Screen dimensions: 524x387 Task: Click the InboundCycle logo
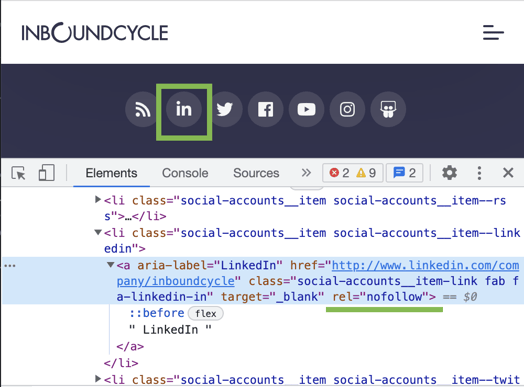pyautogui.click(x=95, y=32)
